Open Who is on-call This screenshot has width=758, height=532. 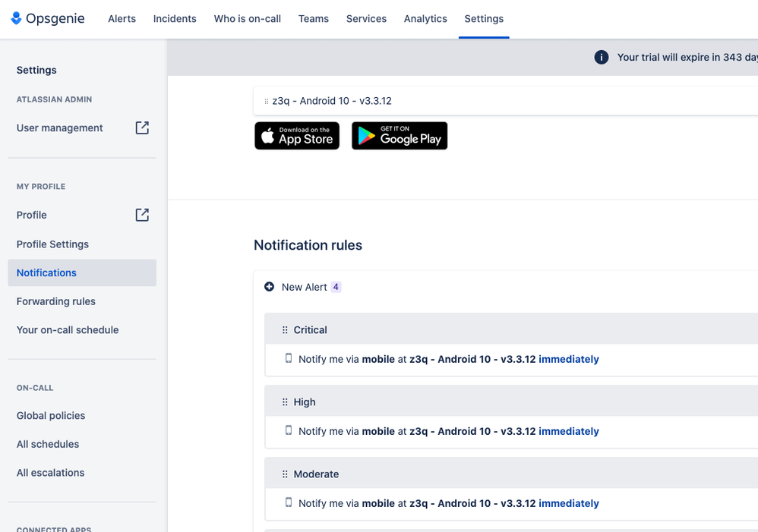point(248,18)
